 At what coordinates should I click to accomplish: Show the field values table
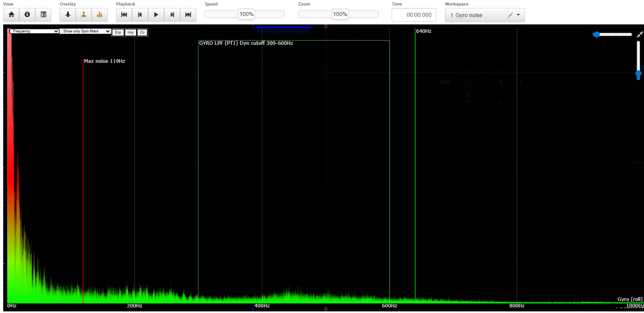[43, 15]
